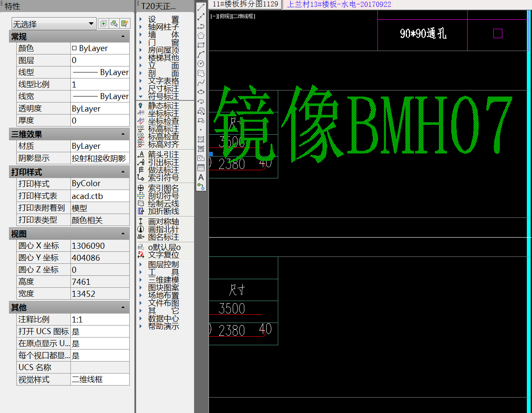Select the Spline tool
The image size is (532, 413).
coord(201,83)
